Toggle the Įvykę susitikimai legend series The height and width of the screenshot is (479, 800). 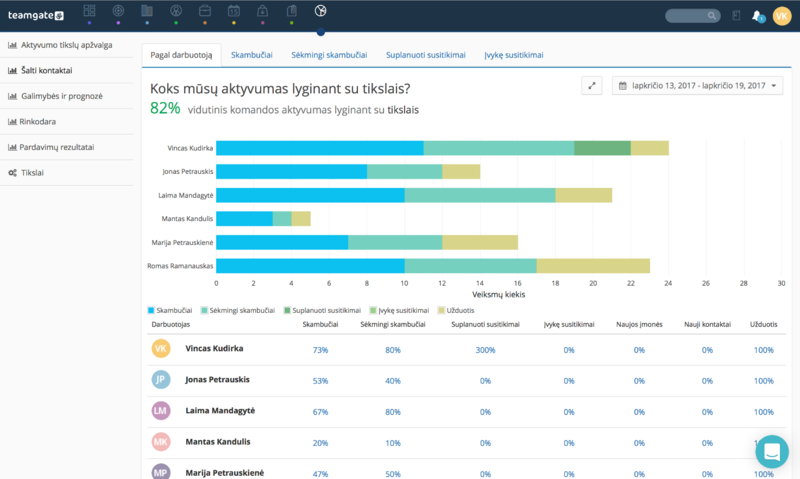click(x=399, y=310)
